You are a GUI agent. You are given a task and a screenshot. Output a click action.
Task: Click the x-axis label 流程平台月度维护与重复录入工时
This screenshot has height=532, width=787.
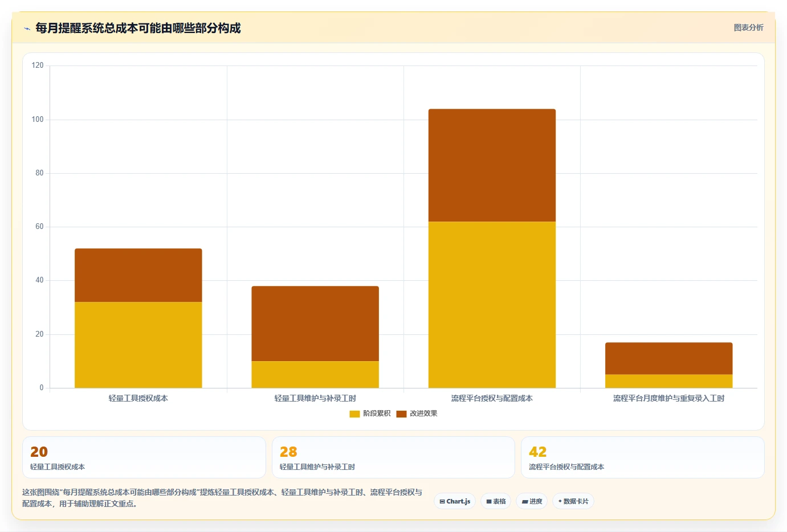(x=668, y=398)
